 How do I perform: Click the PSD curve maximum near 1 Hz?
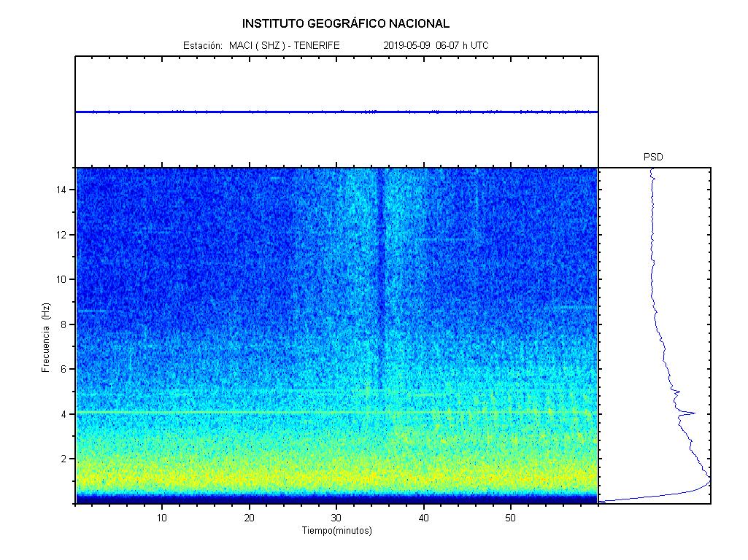click(708, 482)
